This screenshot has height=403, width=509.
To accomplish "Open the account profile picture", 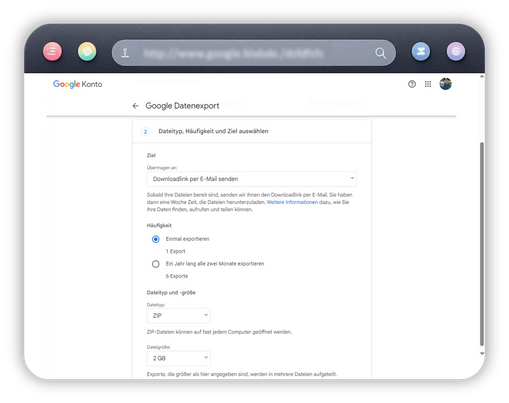I will pyautogui.click(x=445, y=84).
